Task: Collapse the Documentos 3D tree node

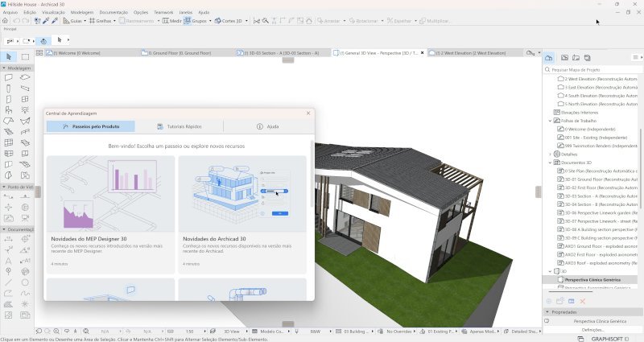Action: point(551,163)
